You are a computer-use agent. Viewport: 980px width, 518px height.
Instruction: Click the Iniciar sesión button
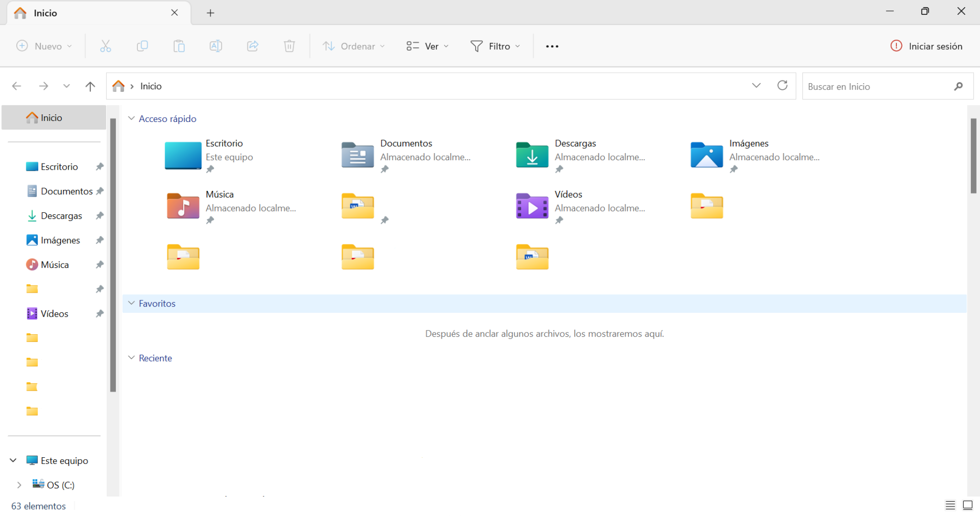(x=926, y=46)
